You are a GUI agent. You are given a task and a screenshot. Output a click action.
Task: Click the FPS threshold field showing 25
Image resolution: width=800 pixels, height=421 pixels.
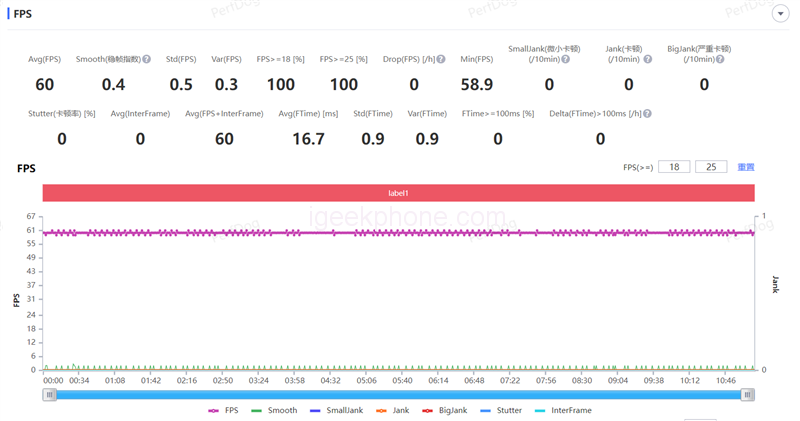(710, 167)
